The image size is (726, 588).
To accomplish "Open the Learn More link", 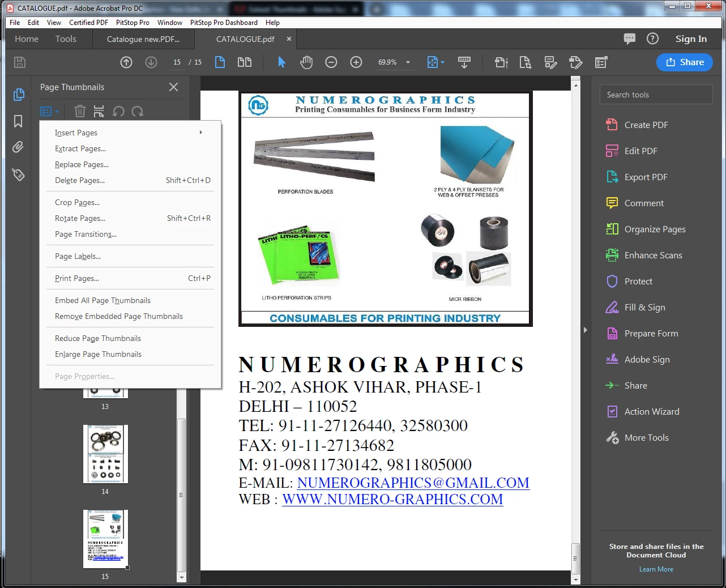I will (x=656, y=569).
